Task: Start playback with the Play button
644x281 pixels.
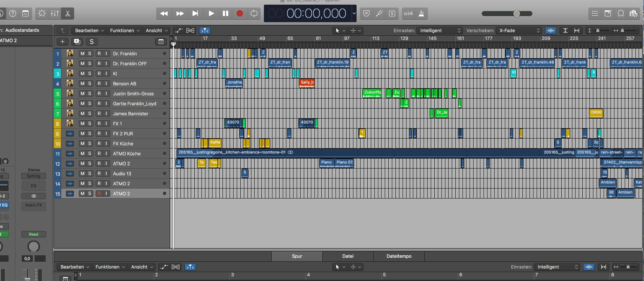Action: pos(211,14)
